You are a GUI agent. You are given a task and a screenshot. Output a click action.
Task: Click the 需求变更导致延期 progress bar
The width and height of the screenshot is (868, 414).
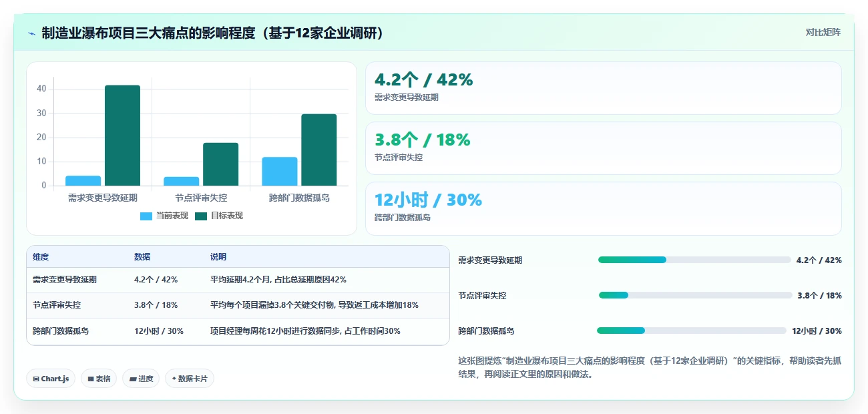click(x=694, y=260)
